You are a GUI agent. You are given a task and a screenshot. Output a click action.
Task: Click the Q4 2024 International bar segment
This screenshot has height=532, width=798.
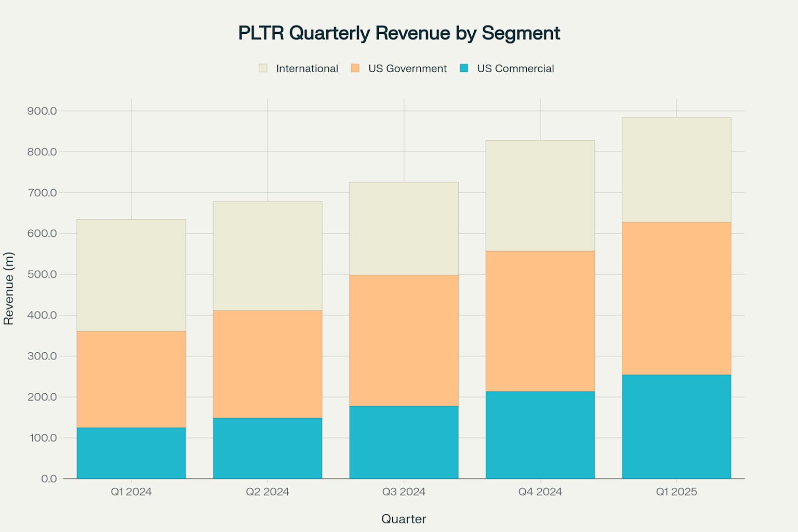coord(540,196)
